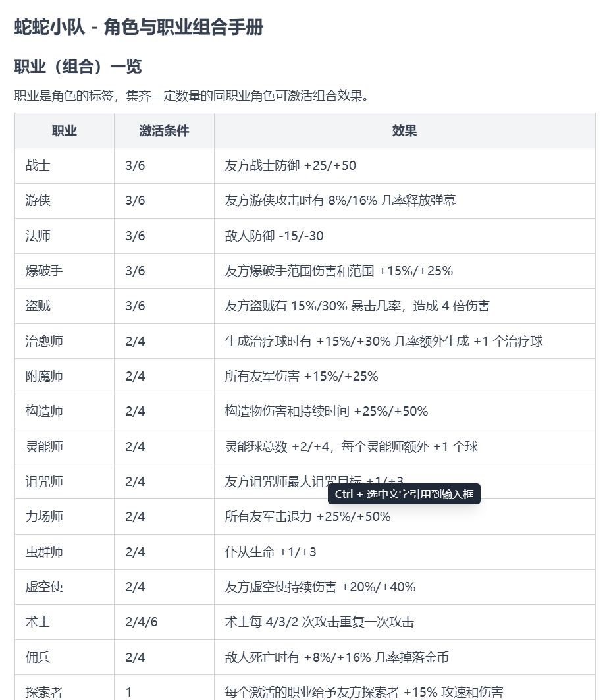
Task: Click the effect 敌人防御 -15/-30
Action: (274, 236)
